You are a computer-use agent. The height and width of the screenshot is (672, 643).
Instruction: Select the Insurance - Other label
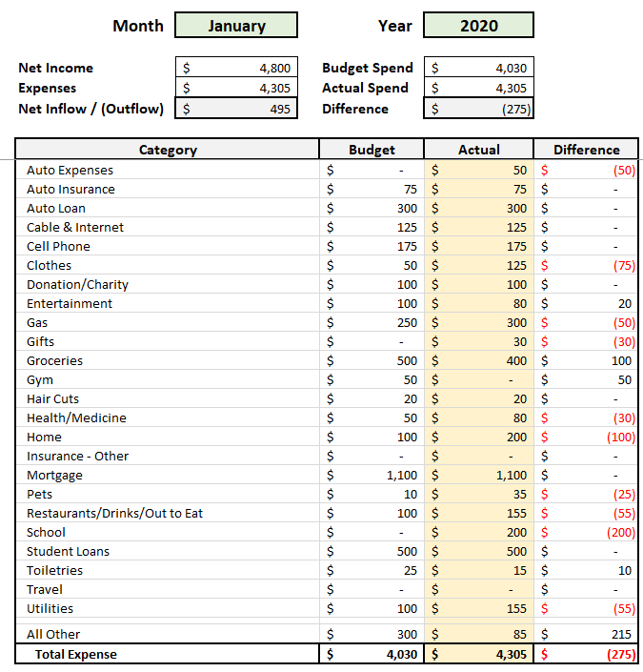77,456
